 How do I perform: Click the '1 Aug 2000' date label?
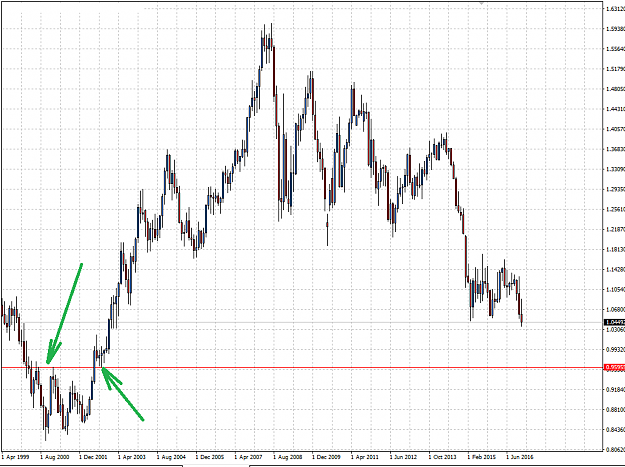(x=55, y=457)
